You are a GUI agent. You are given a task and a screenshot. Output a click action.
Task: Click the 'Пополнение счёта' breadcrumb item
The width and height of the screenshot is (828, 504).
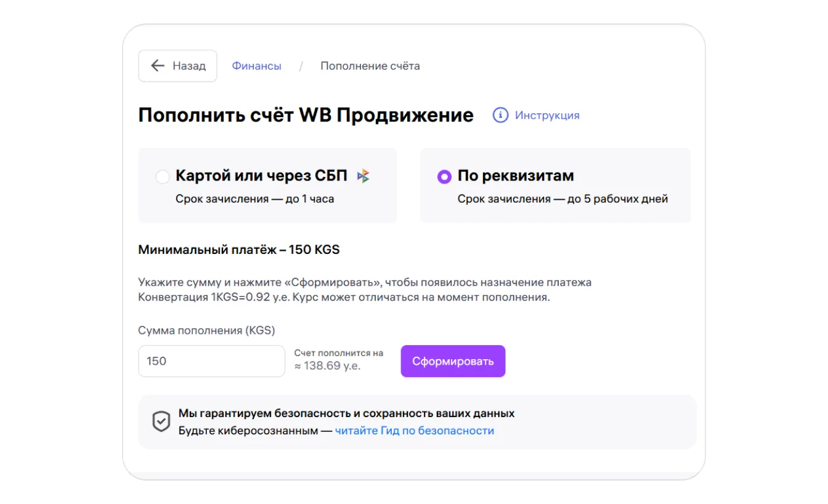370,66
